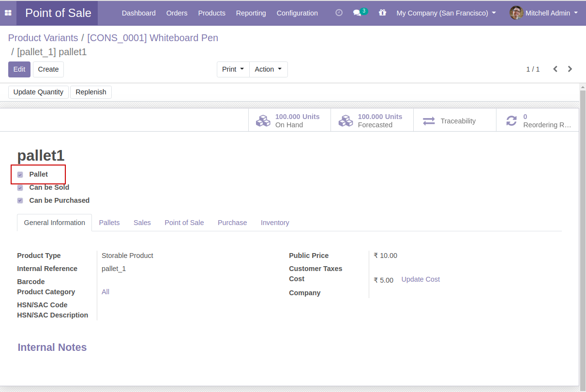Click the Internal Notes heading
Viewport: 586px width, 392px height.
52,347
